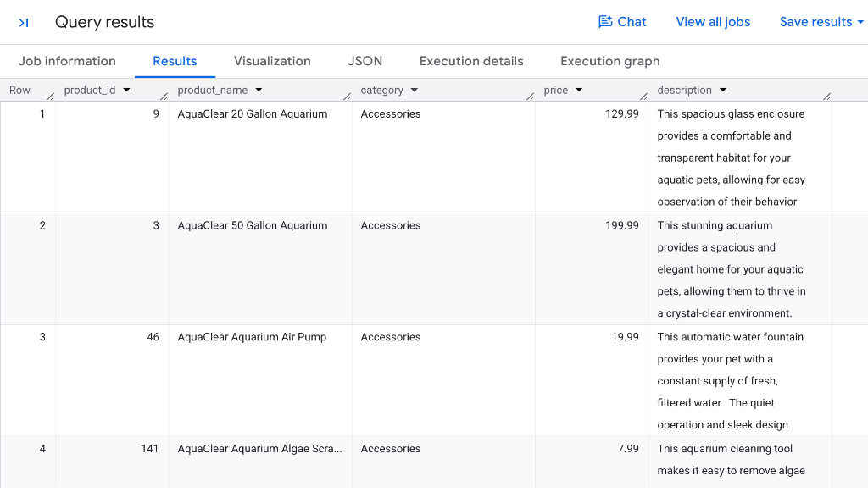Click price value 7.99
The width and height of the screenshot is (868, 492).
tap(628, 449)
